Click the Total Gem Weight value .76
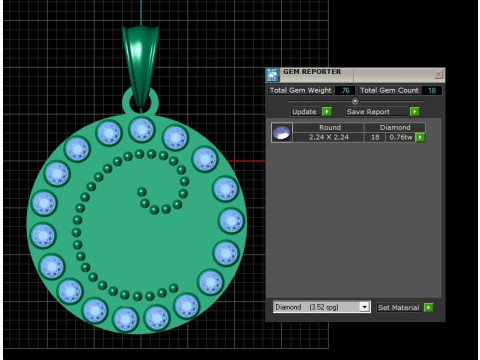Image resolution: width=480 pixels, height=360 pixels. point(345,90)
